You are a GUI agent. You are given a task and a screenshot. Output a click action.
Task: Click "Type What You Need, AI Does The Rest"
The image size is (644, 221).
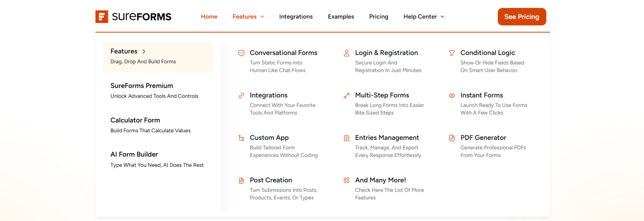pyautogui.click(x=157, y=165)
